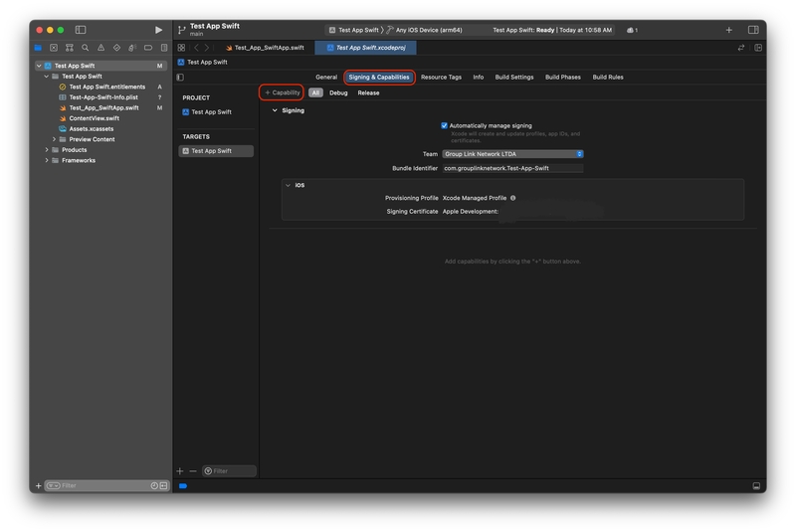Click the Bundle Identifier field
The image size is (796, 532).
(512, 168)
